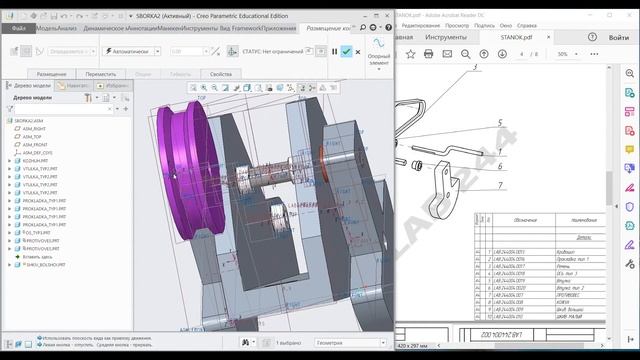This screenshot has height=360, width=640.
Task: Open the Файл menu in Creo
Action: tap(18, 28)
